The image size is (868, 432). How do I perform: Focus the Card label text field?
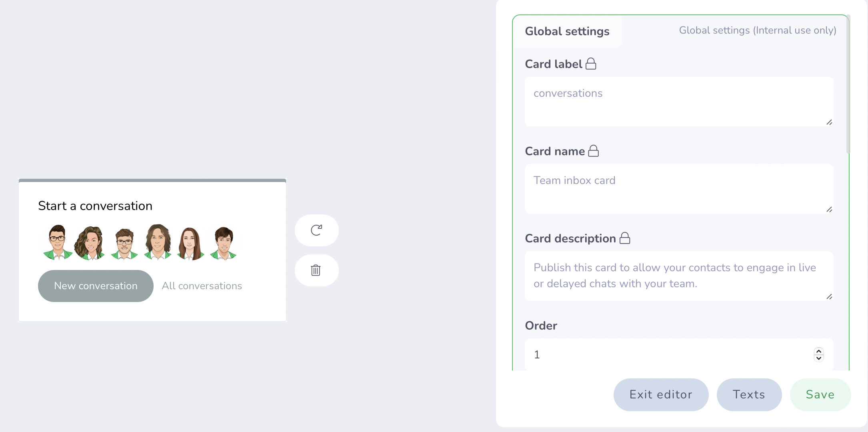tap(679, 102)
